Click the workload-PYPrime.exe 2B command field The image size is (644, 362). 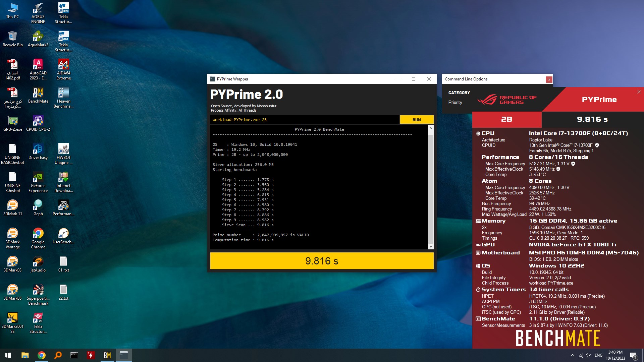[x=305, y=120]
